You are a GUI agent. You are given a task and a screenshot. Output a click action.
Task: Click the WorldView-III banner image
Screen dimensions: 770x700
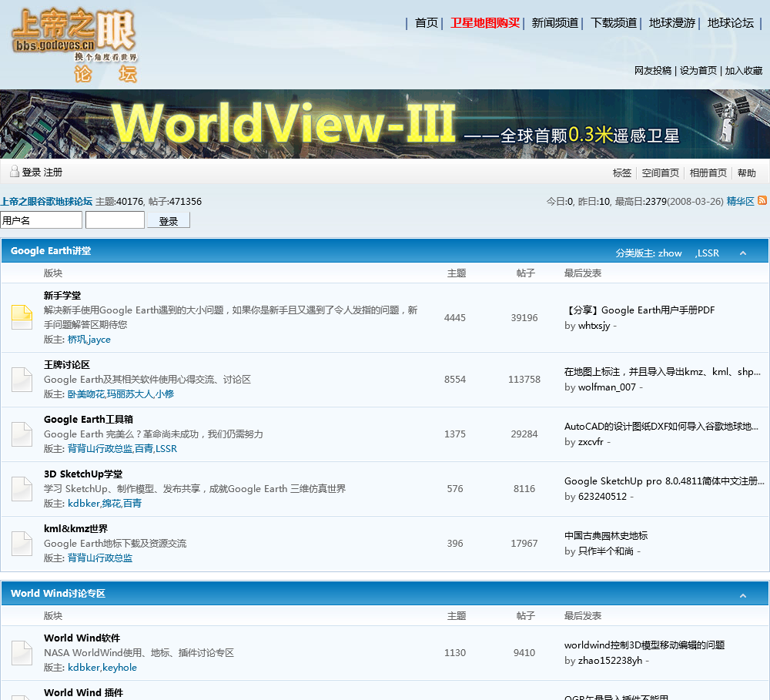385,124
